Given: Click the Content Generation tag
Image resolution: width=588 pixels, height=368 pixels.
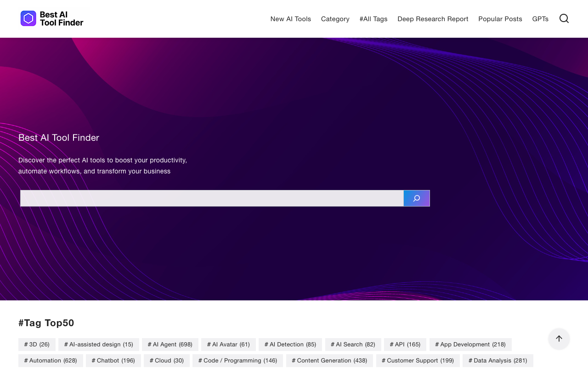Looking at the screenshot, I should (x=329, y=360).
